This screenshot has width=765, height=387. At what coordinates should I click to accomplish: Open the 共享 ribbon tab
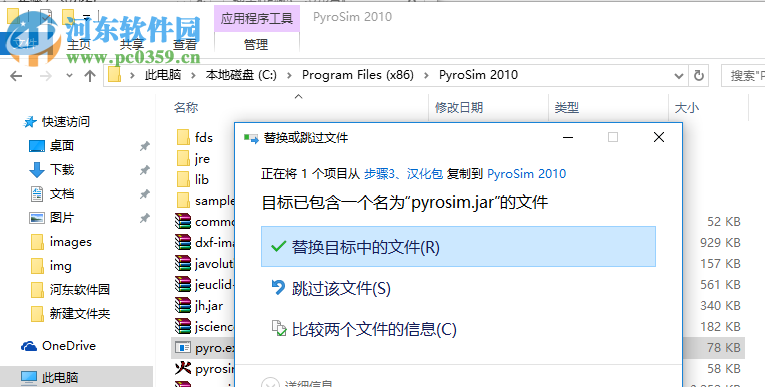(132, 45)
